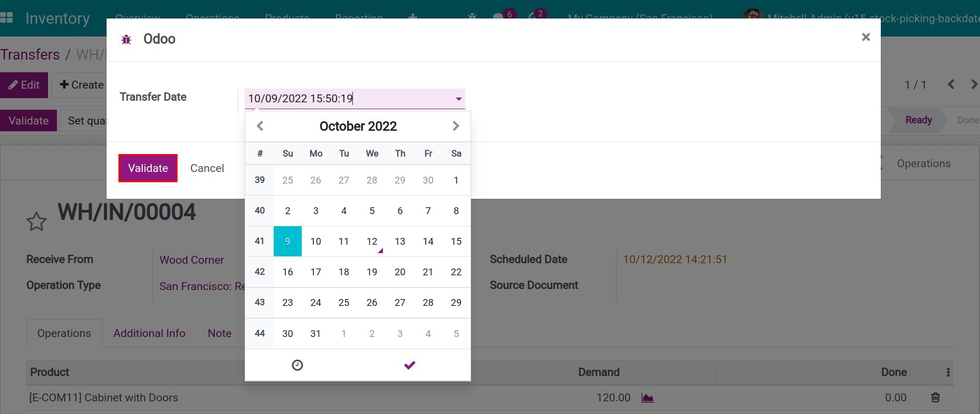Image resolution: width=980 pixels, height=414 pixels.
Task: Close the Odoo dialog with X
Action: [866, 37]
